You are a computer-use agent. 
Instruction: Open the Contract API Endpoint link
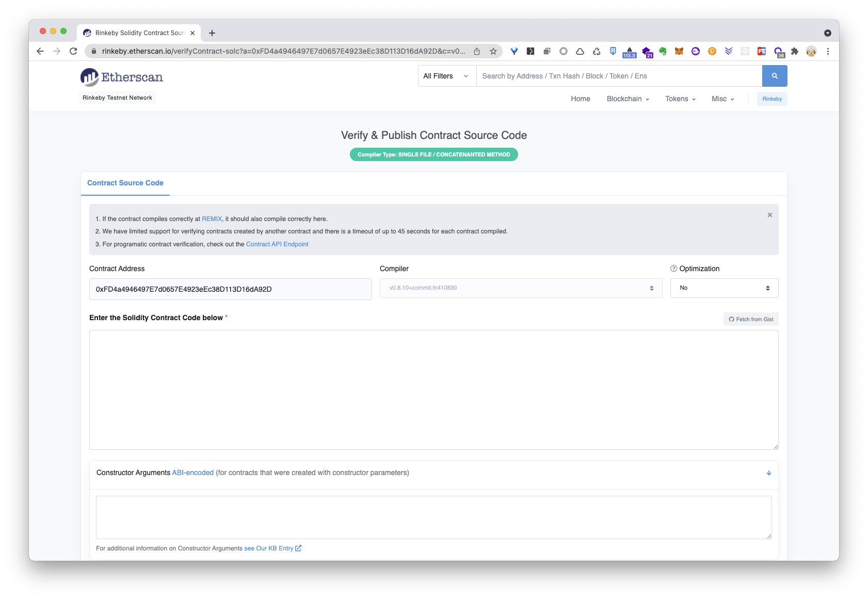click(277, 244)
